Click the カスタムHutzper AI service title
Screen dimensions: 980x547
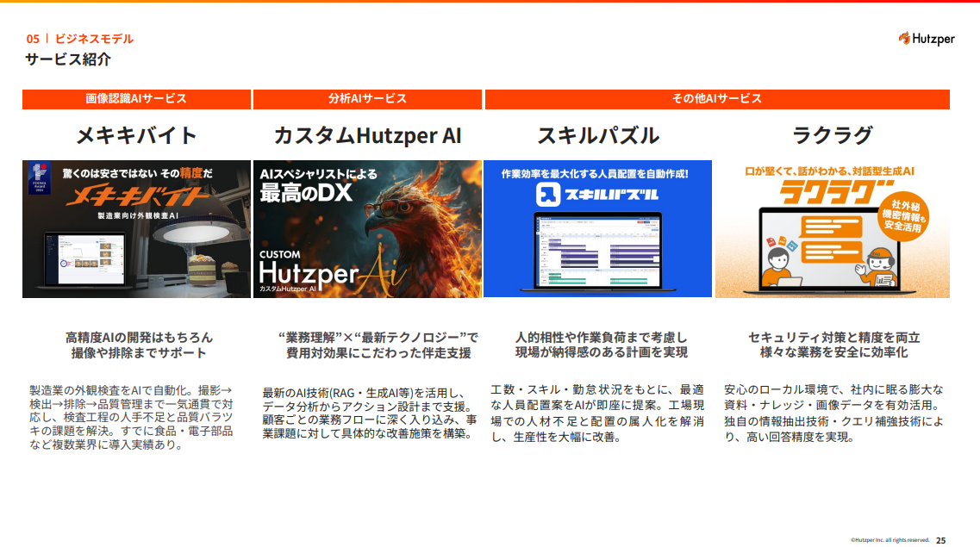coord(367,135)
